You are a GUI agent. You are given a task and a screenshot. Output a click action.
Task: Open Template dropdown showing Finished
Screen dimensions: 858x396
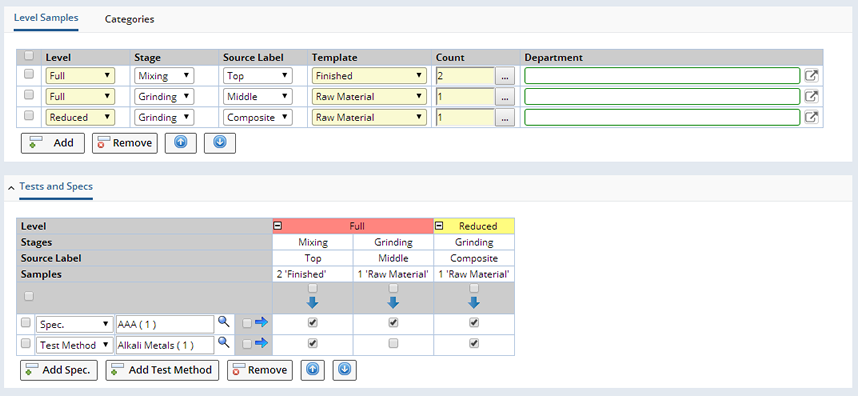click(x=369, y=76)
